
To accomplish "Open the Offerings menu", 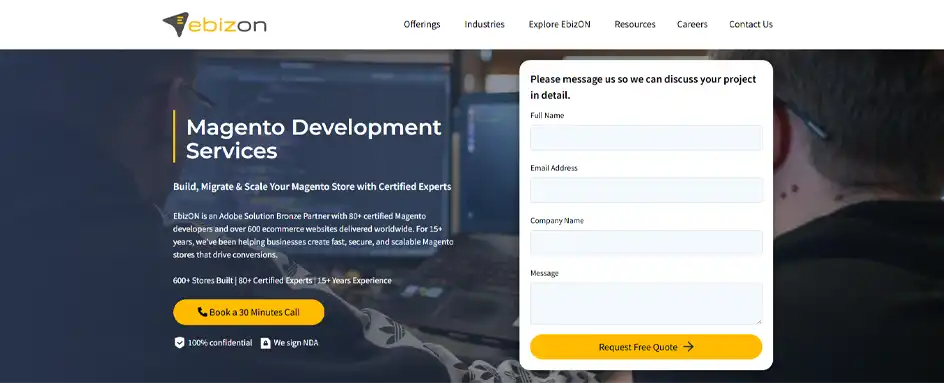I will tap(421, 25).
